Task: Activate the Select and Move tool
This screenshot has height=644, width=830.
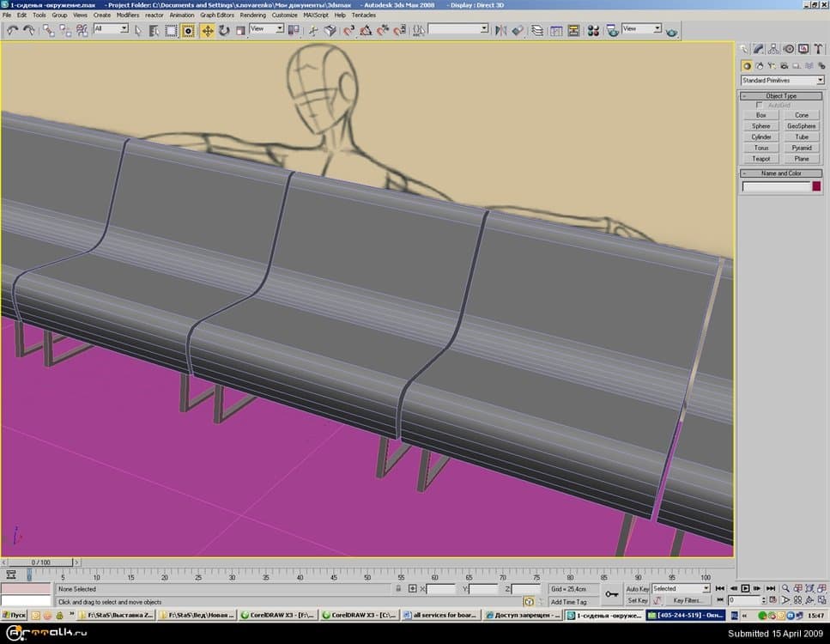Action: [x=208, y=30]
